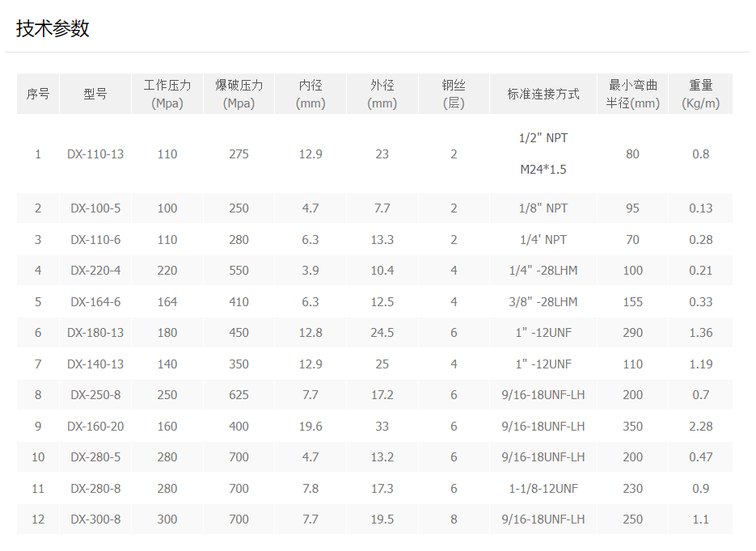The image size is (756, 551).
Task: Select model DX-110-13
Action: (x=95, y=154)
